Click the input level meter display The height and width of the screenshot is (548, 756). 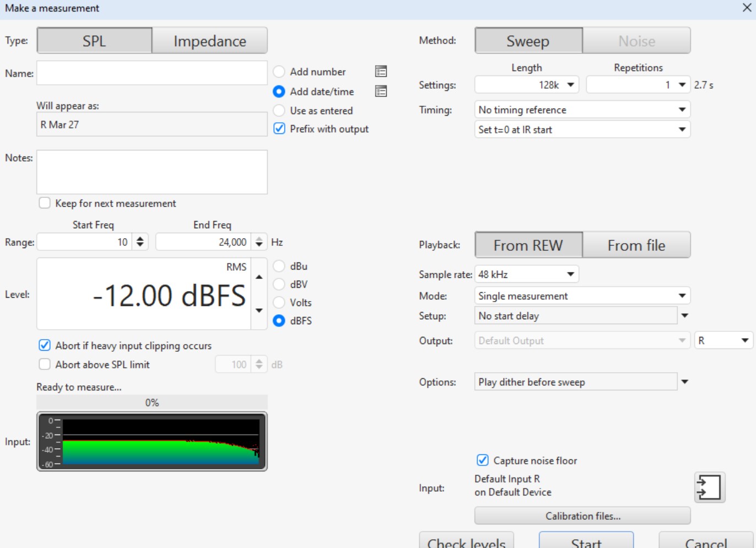pos(152,442)
